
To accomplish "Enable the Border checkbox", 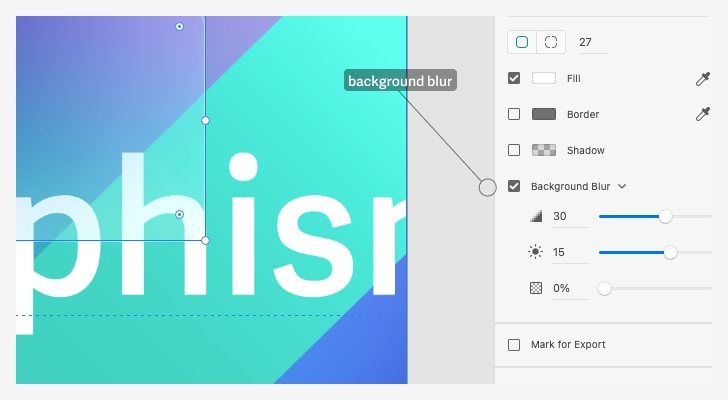I will 514,114.
